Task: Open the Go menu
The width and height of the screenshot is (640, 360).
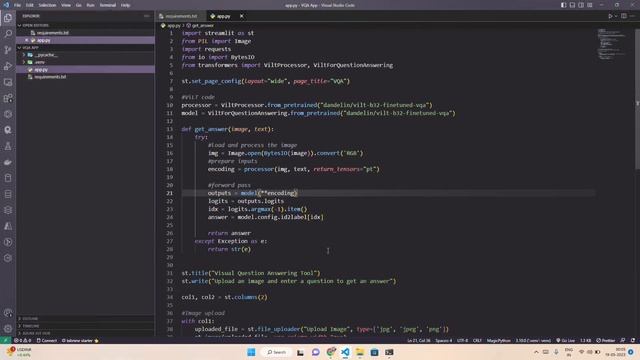Action: 78,5
